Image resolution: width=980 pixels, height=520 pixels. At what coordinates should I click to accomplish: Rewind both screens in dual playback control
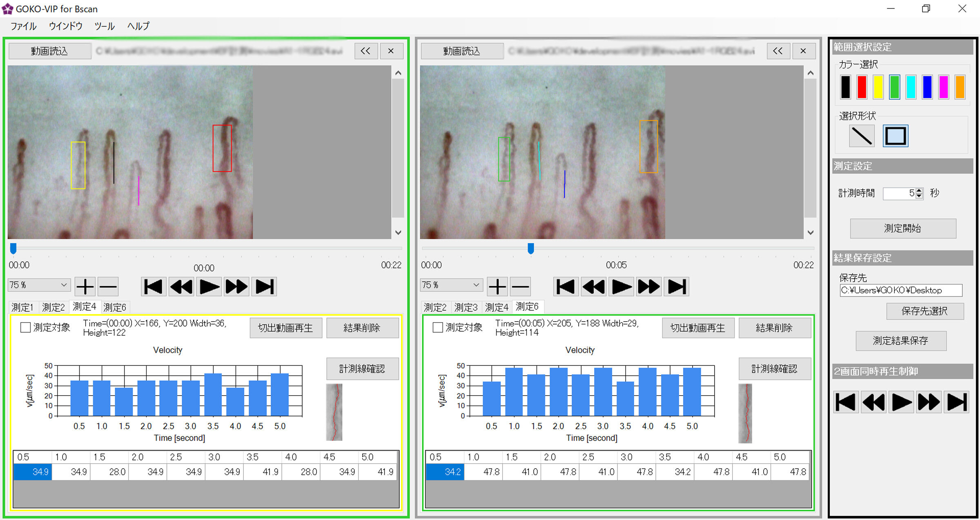click(x=873, y=402)
